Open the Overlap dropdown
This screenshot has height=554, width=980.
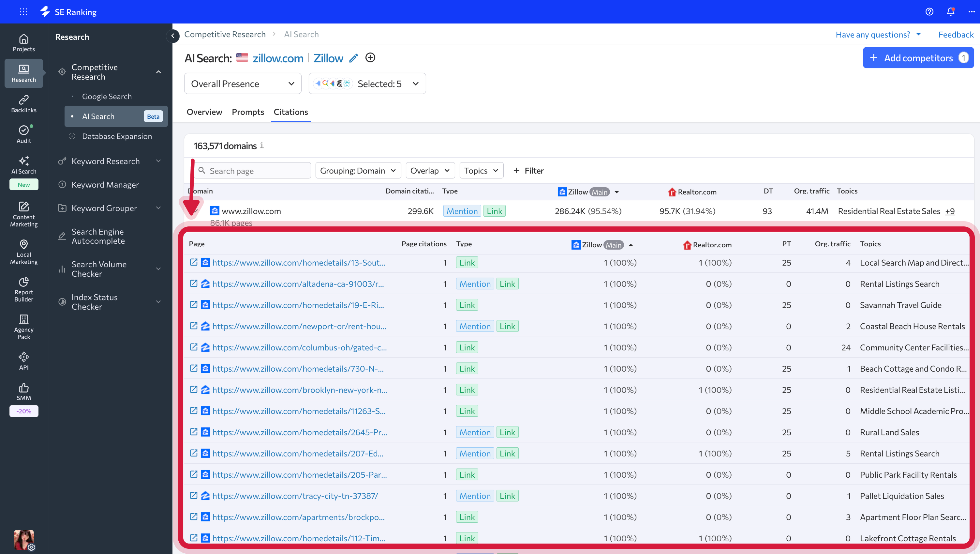430,171
